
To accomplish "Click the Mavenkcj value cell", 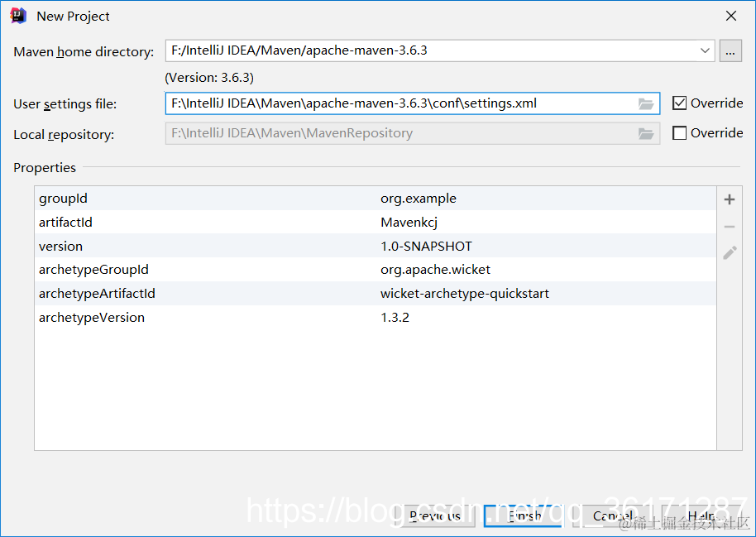I will pyautogui.click(x=409, y=223).
